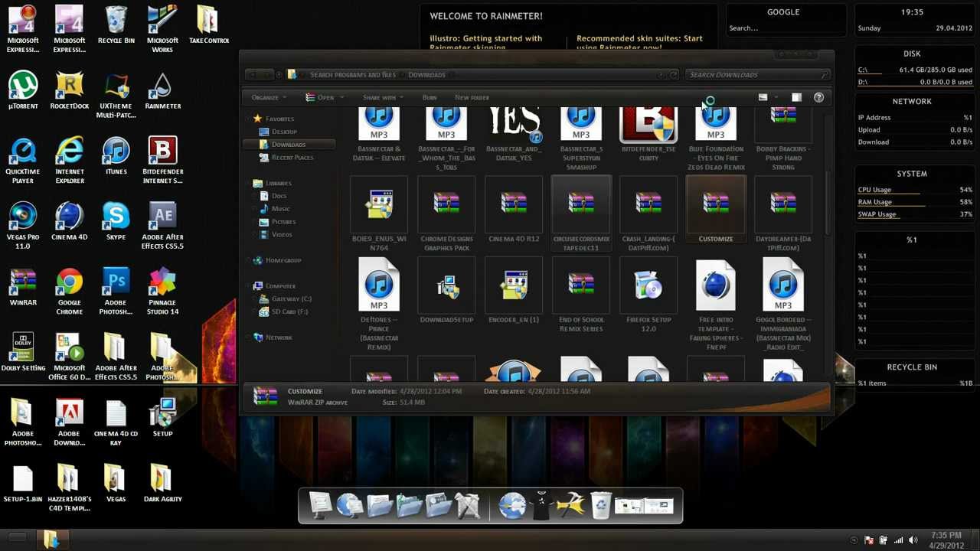Image resolution: width=980 pixels, height=551 pixels.
Task: Launch Pinnacle Studio 14 shortcut
Action: pyautogui.click(x=162, y=292)
